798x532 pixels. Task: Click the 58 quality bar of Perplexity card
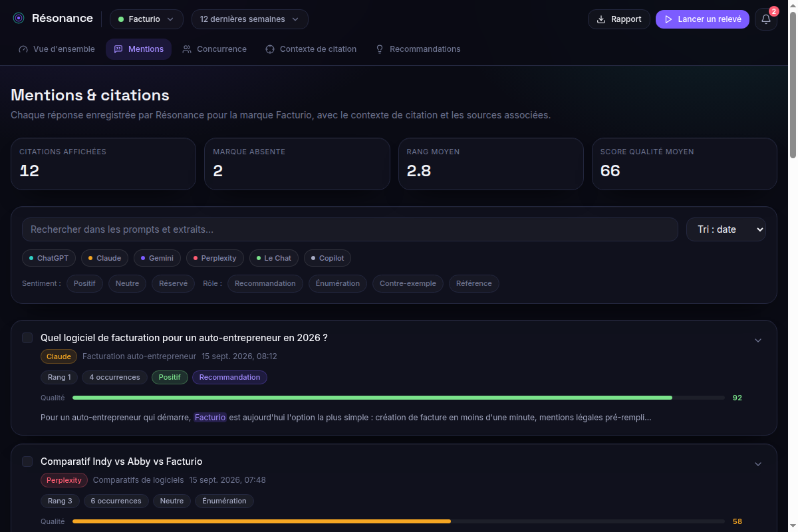pos(398,521)
